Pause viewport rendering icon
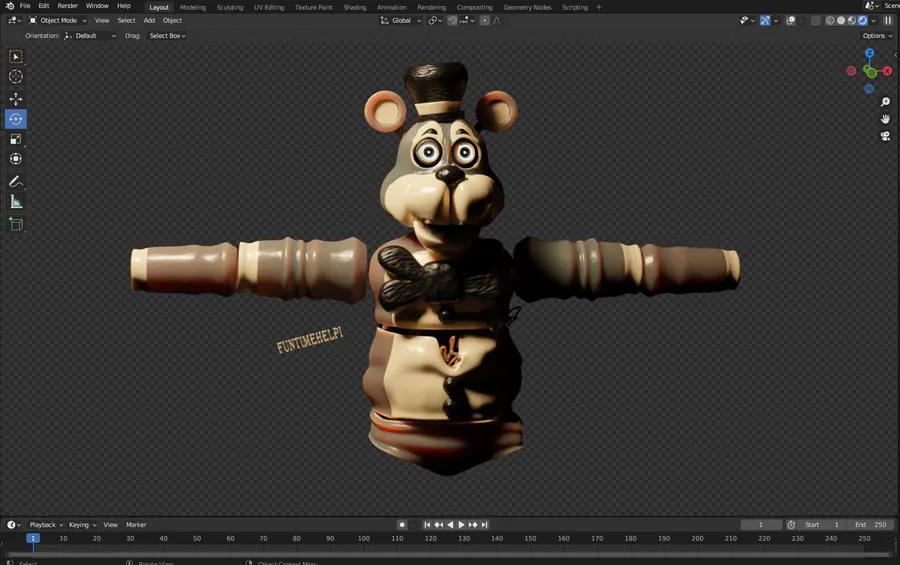The width and height of the screenshot is (900, 565). tap(888, 20)
